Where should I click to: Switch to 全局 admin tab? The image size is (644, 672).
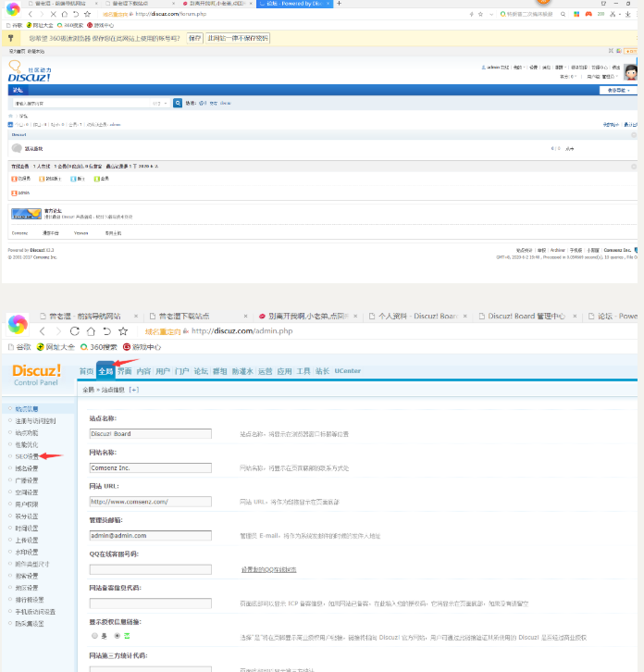(105, 371)
